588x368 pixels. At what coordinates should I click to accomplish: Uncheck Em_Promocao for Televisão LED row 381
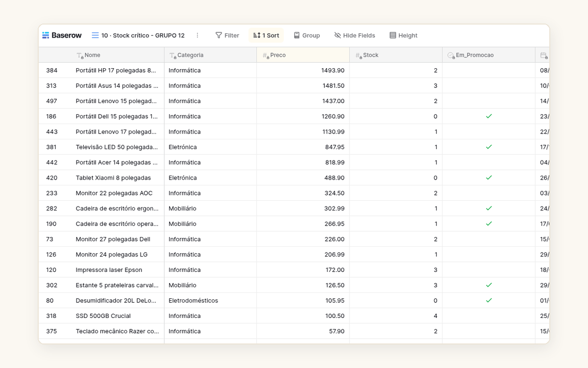(x=489, y=147)
